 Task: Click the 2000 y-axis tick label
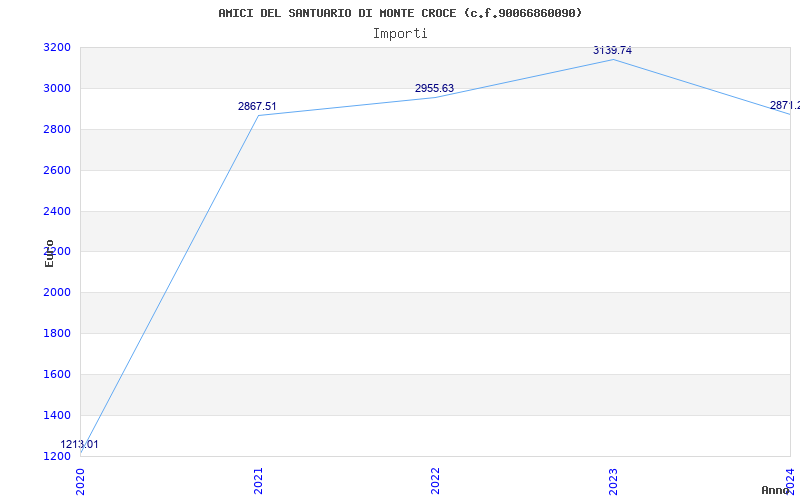(56, 293)
